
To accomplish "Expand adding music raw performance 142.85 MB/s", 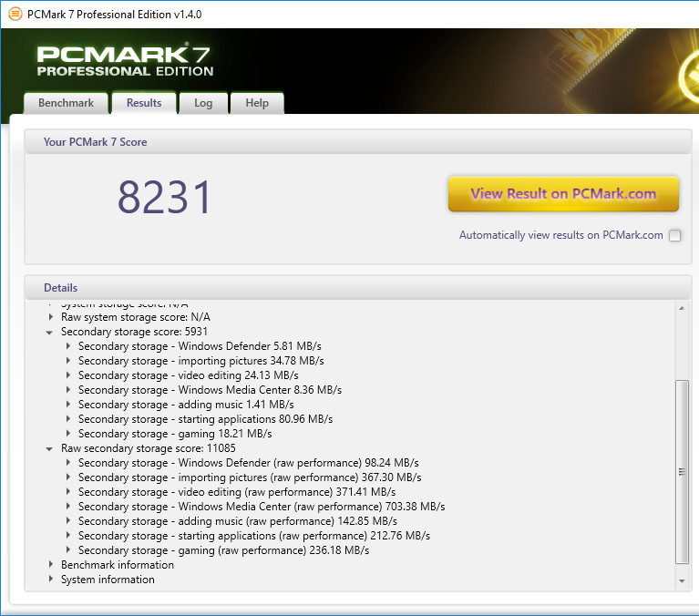I will coord(68,521).
